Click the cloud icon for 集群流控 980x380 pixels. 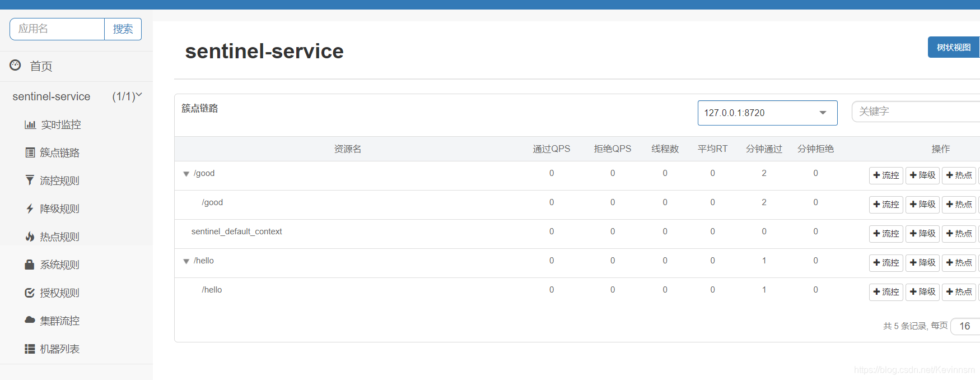pyautogui.click(x=30, y=320)
